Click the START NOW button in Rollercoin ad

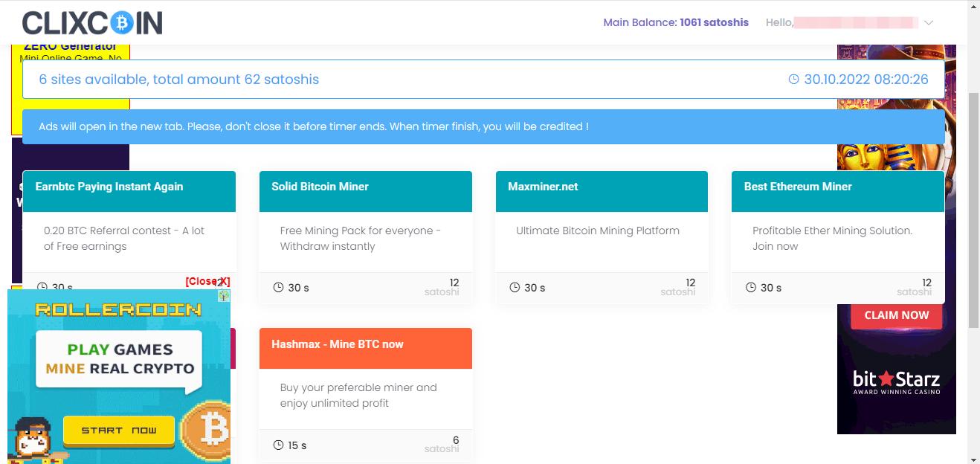pos(119,430)
